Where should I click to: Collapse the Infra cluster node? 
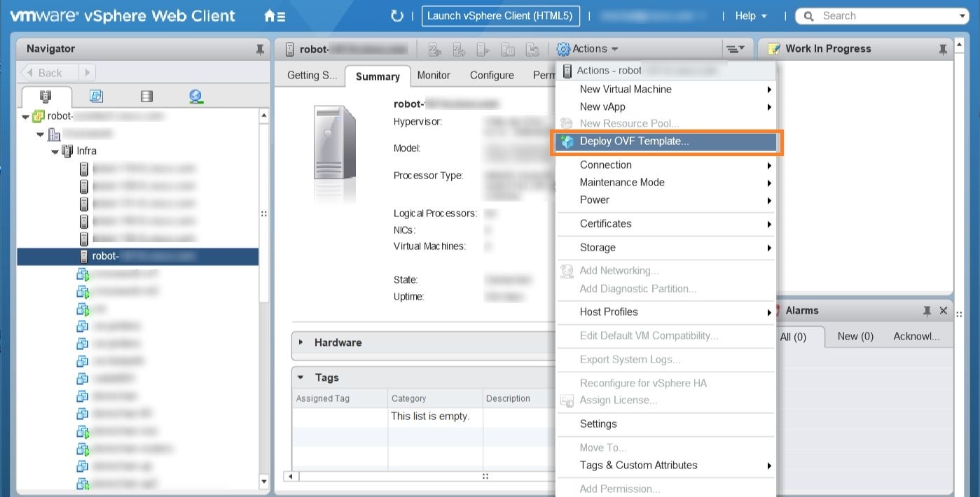click(55, 151)
